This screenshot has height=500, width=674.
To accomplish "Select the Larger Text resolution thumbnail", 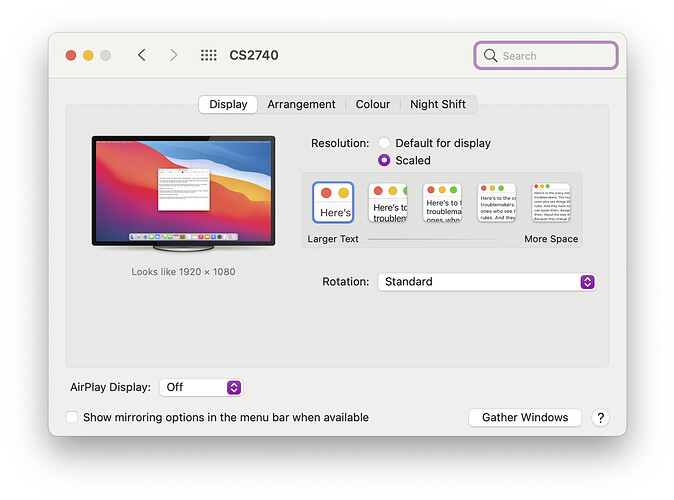I will pos(333,203).
